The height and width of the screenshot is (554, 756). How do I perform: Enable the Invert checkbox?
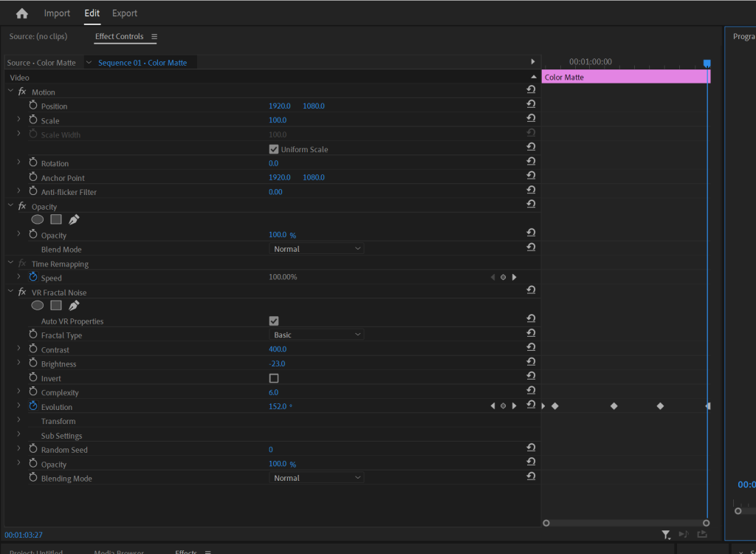tap(274, 378)
